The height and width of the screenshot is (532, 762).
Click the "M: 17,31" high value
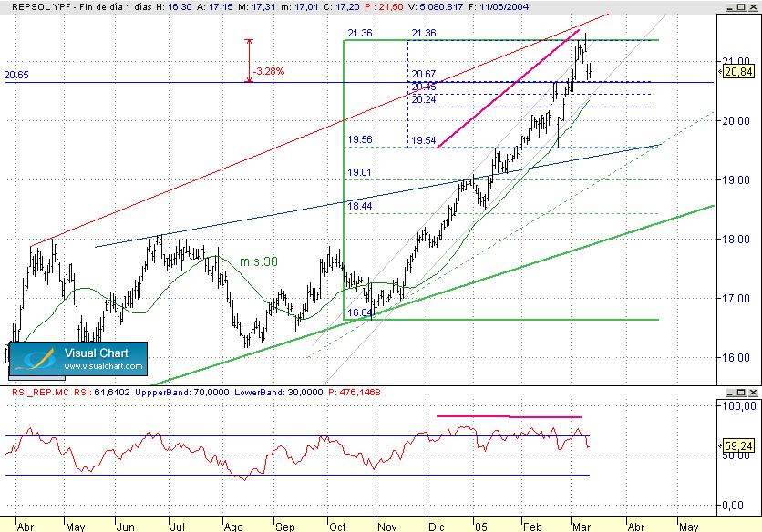(257, 6)
